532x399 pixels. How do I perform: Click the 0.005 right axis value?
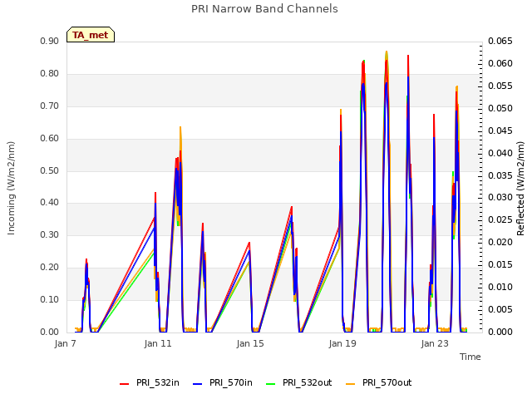(x=500, y=309)
